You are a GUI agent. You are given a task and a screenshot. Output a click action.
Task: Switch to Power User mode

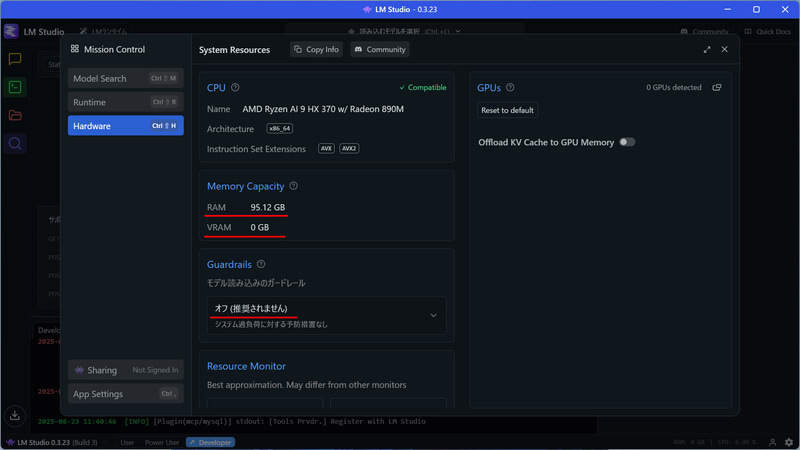pos(162,442)
